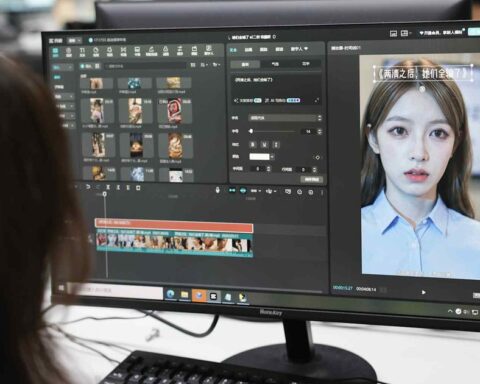Open the Jianying icon on taskbar

pyautogui.click(x=213, y=296)
